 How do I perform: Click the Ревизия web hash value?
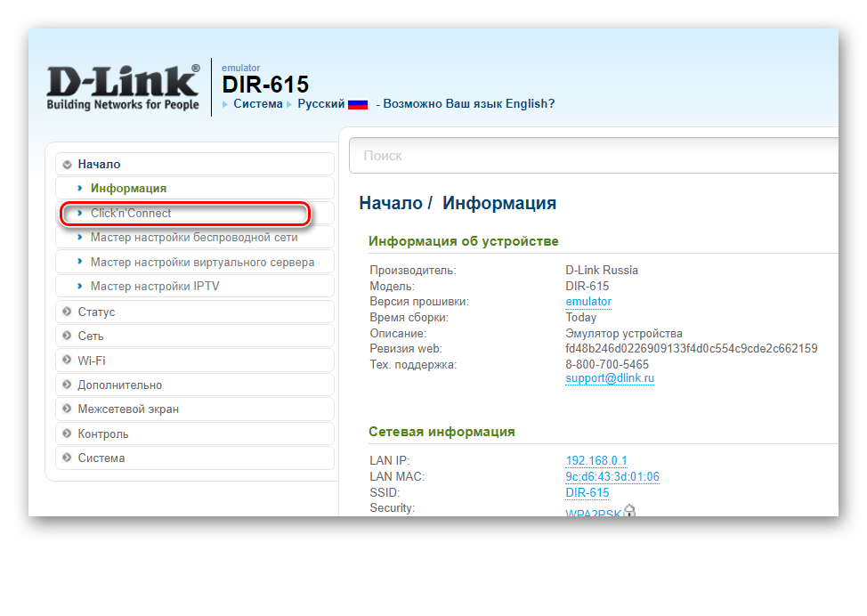691,349
